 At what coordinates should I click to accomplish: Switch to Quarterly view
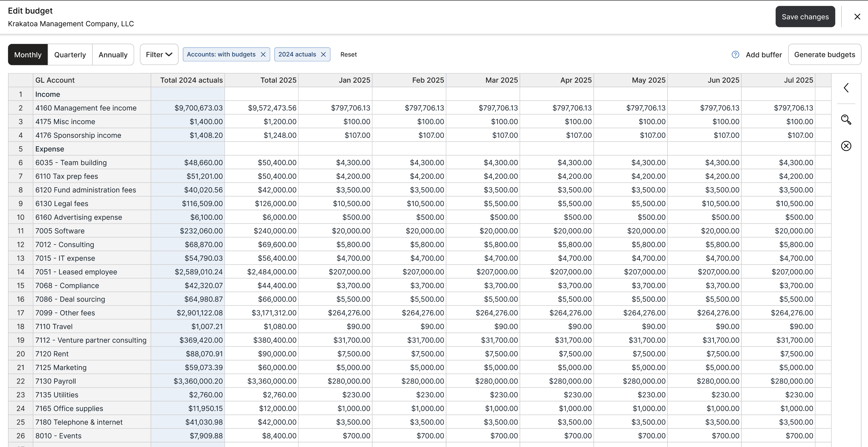click(x=70, y=55)
